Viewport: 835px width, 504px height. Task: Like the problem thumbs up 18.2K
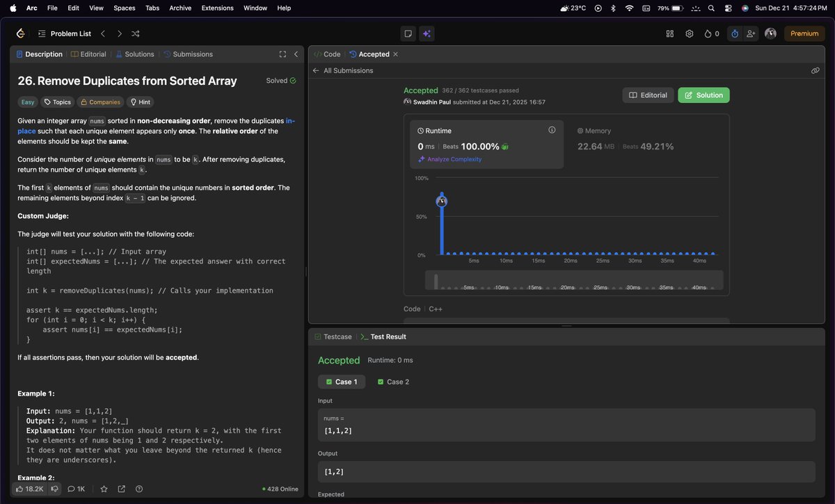(29, 489)
